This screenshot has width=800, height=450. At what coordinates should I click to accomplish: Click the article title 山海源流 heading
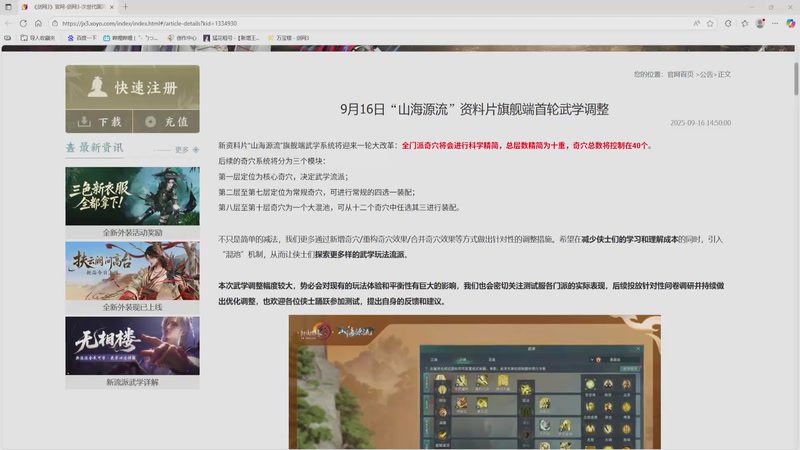(474, 109)
